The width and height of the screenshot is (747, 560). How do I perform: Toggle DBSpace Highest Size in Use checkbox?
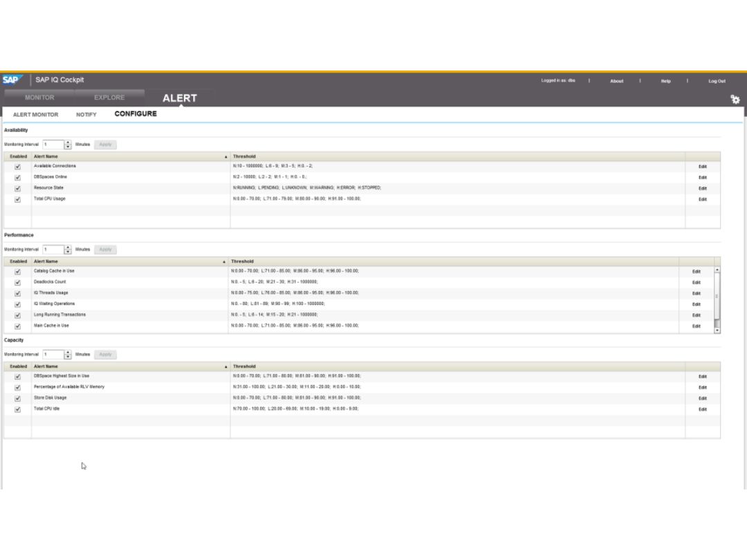tap(17, 377)
